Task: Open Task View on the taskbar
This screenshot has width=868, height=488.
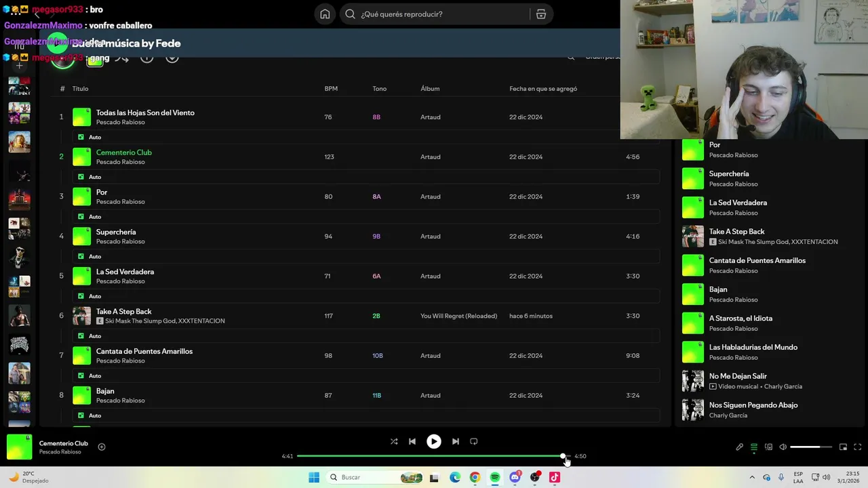Action: (435, 477)
